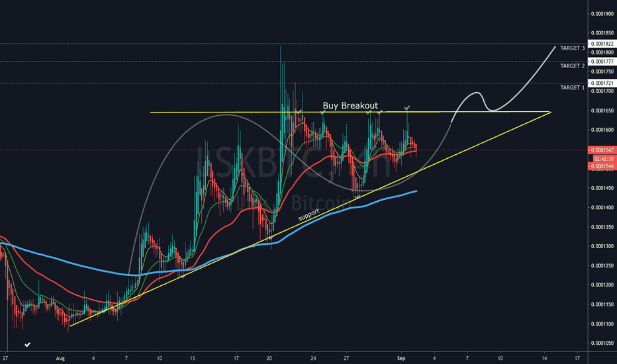Click the 'Sep' date axis label
The width and height of the screenshot is (617, 364).
tap(401, 359)
